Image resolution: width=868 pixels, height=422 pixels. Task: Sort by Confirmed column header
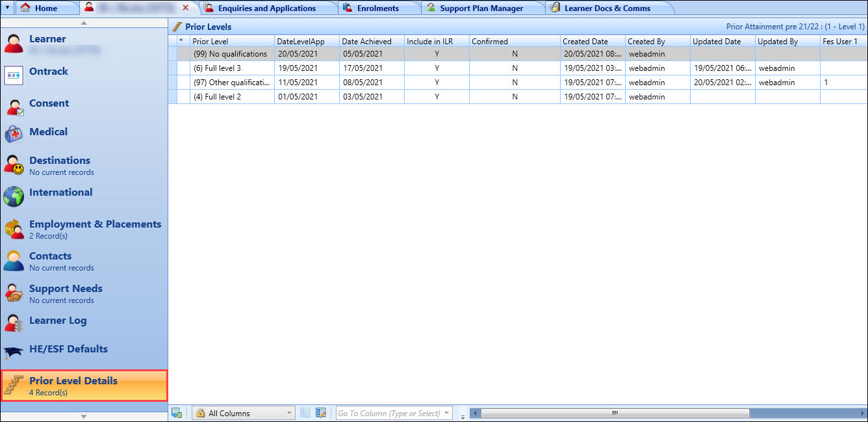coord(515,41)
